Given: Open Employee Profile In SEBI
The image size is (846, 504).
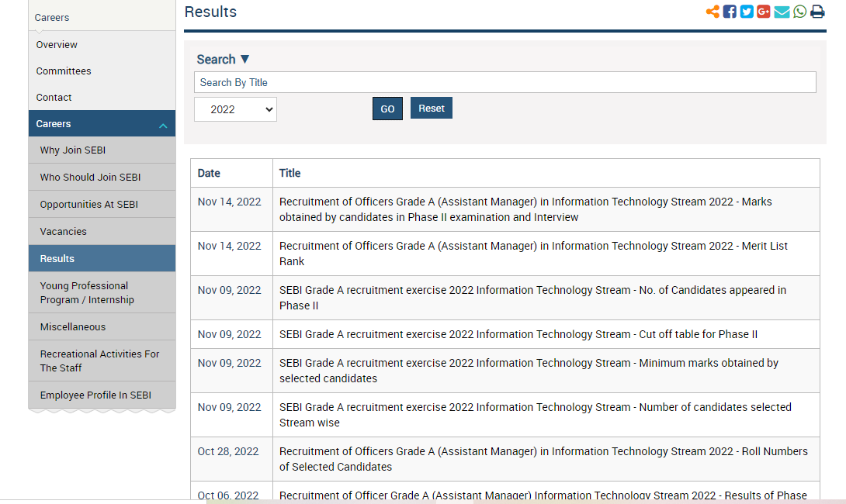Looking at the screenshot, I should [102, 395].
